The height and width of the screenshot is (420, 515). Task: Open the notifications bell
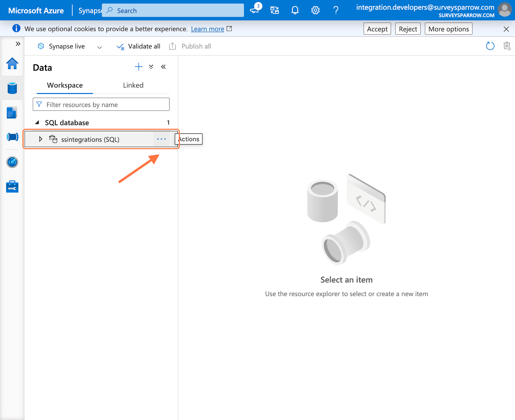295,10
